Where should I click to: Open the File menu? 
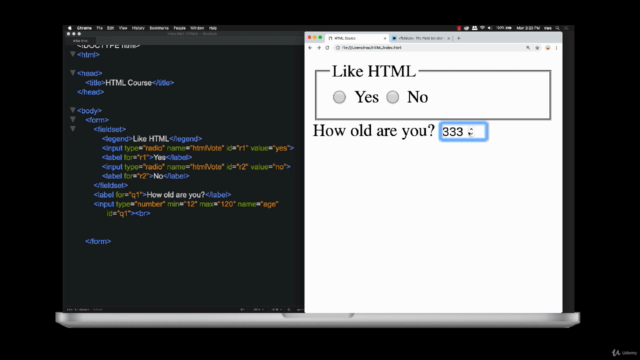click(100, 28)
